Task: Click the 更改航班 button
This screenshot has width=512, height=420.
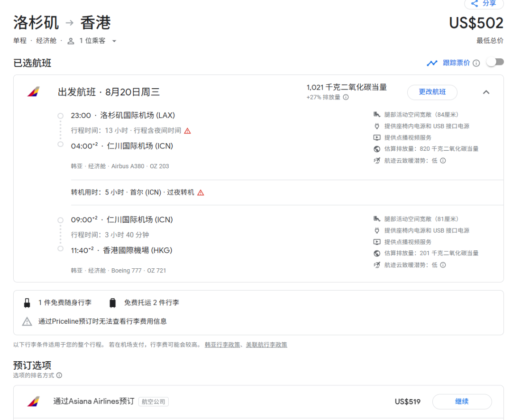Action: [432, 92]
